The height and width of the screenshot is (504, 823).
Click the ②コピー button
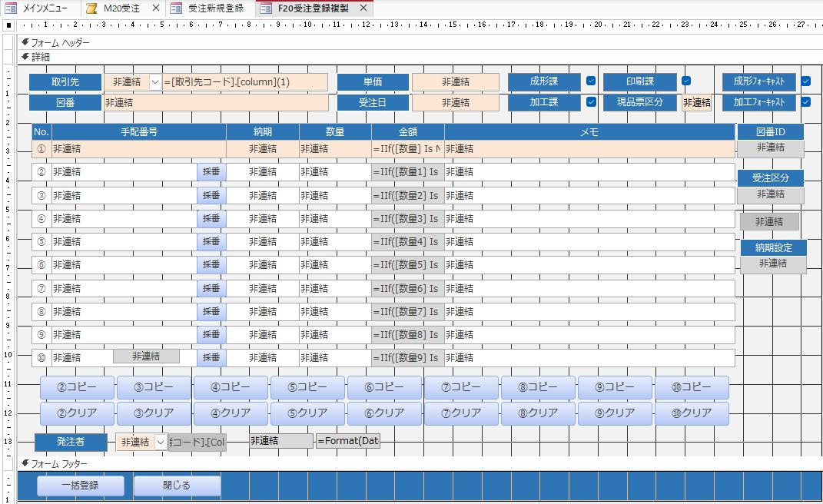(77, 387)
